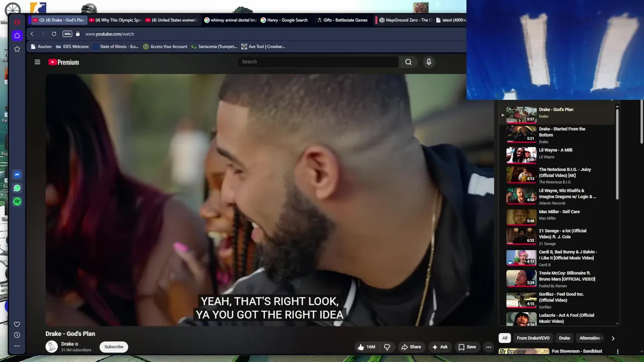The width and height of the screenshot is (644, 362).
Task: Open the Axe Tool | Crowbar bookmark
Action: click(263, 46)
